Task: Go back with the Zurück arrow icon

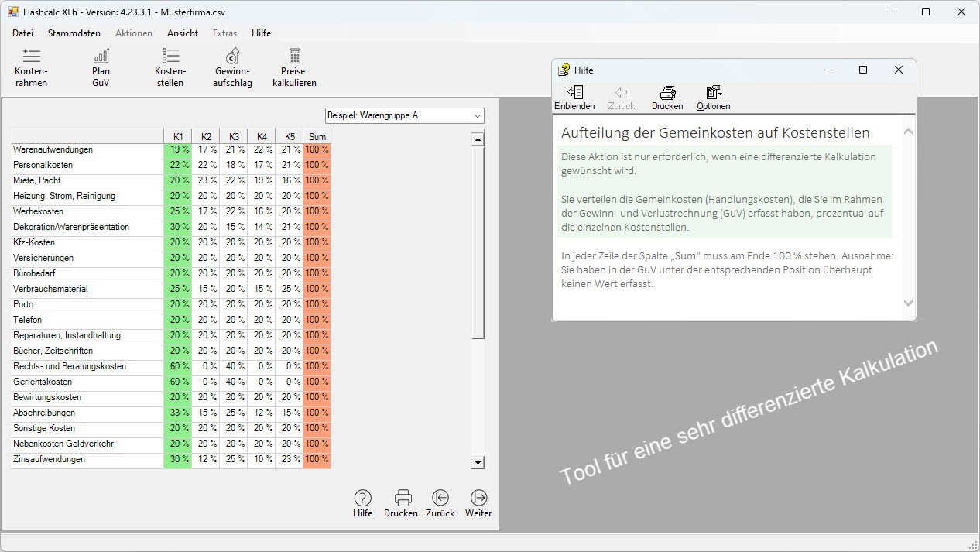Action: coord(440,498)
